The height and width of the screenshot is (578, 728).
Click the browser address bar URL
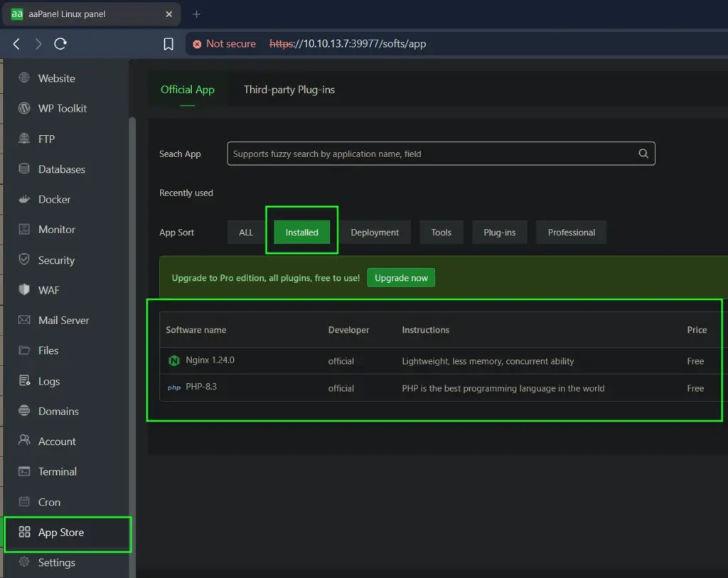click(347, 43)
